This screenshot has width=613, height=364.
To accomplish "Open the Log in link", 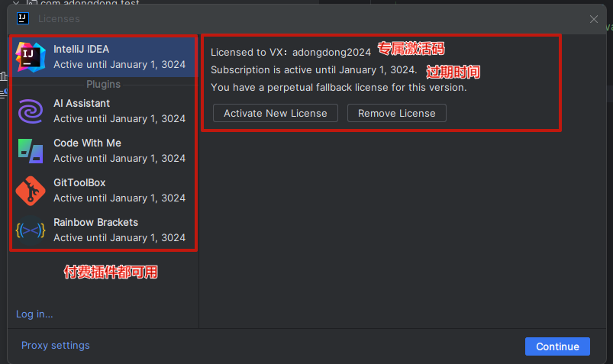I will (34, 314).
